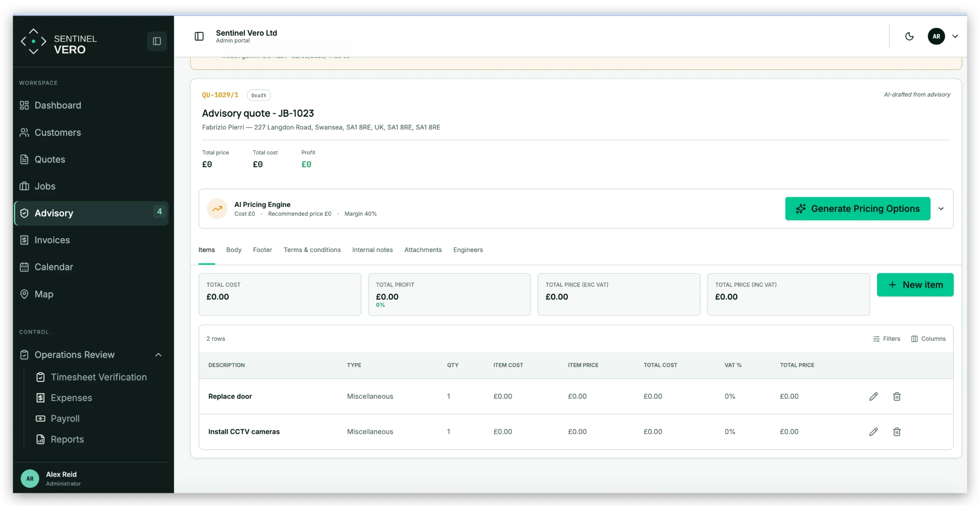Image resolution: width=980 pixels, height=506 pixels.
Task: Delete the Replace door row
Action: [897, 397]
